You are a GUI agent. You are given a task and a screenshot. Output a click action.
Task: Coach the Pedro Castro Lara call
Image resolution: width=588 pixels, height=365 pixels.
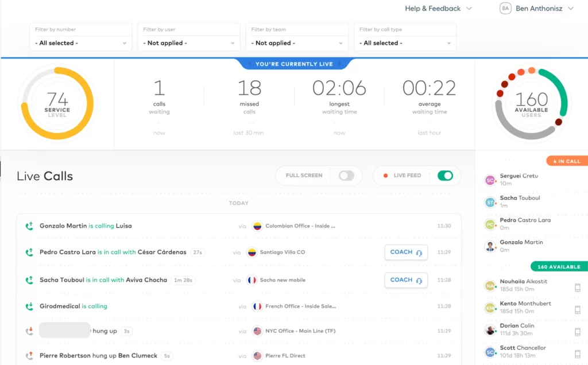pos(406,252)
